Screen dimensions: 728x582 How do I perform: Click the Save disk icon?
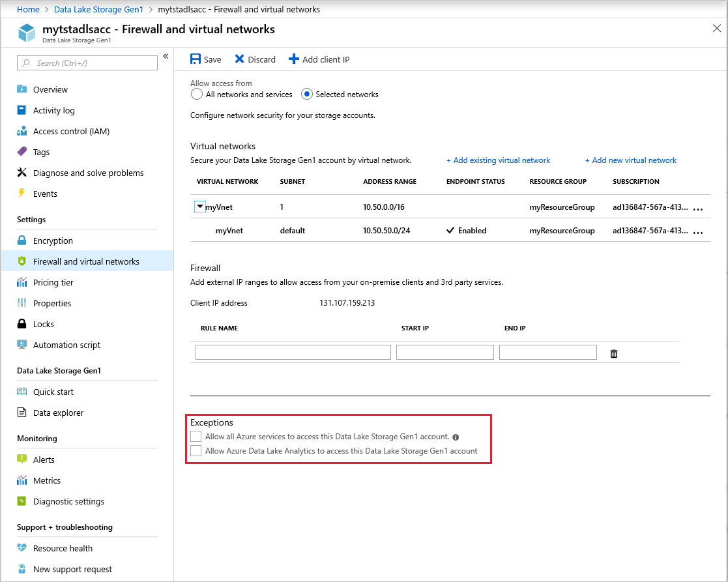196,59
